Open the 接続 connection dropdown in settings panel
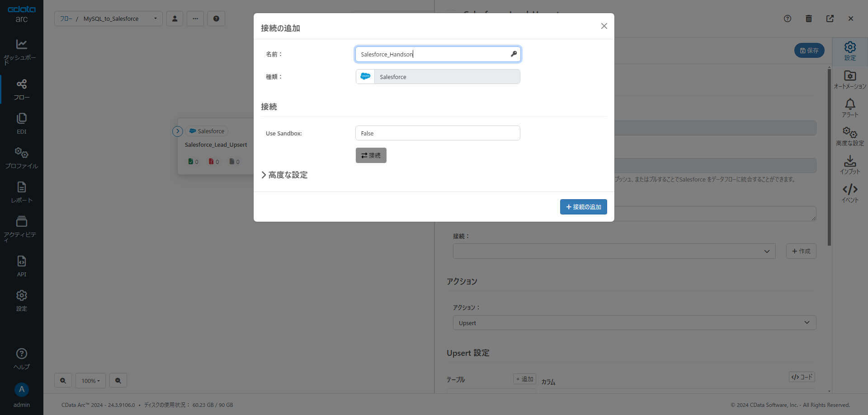 (x=614, y=251)
